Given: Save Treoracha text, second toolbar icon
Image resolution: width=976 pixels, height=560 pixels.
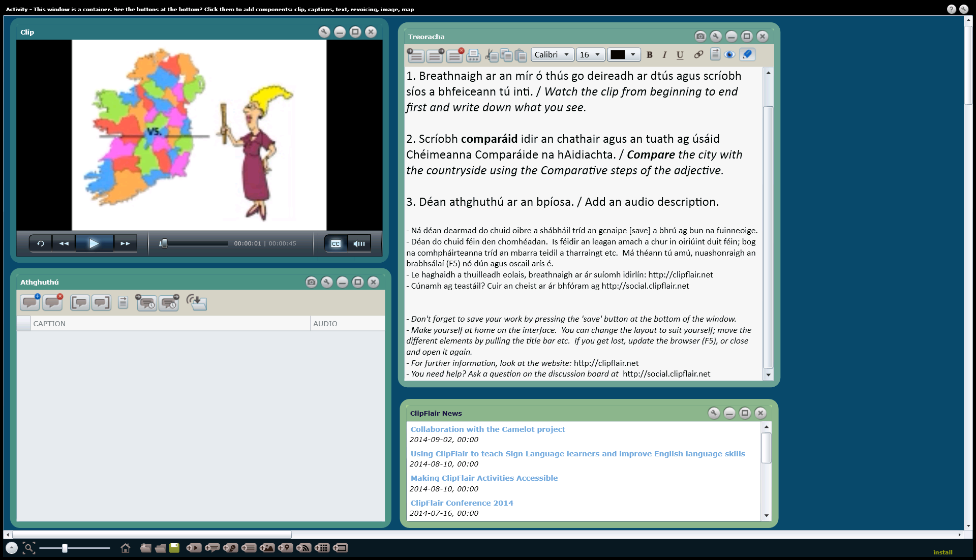Looking at the screenshot, I should pyautogui.click(x=435, y=55).
